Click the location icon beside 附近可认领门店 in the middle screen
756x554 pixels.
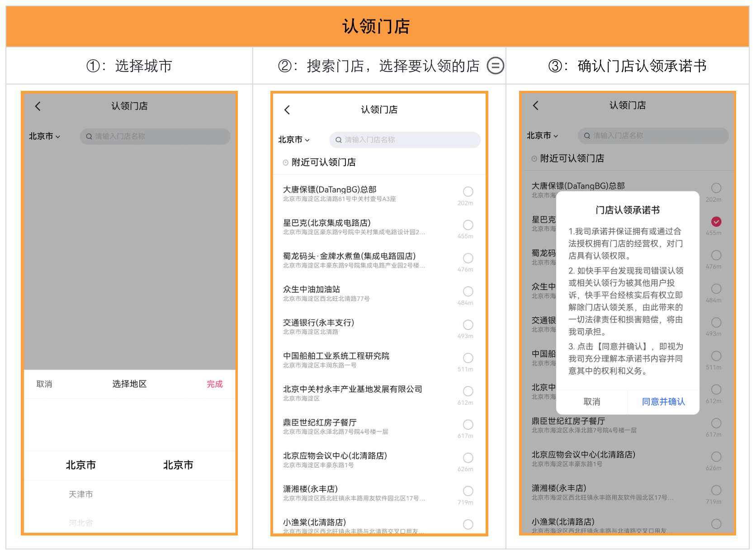285,163
